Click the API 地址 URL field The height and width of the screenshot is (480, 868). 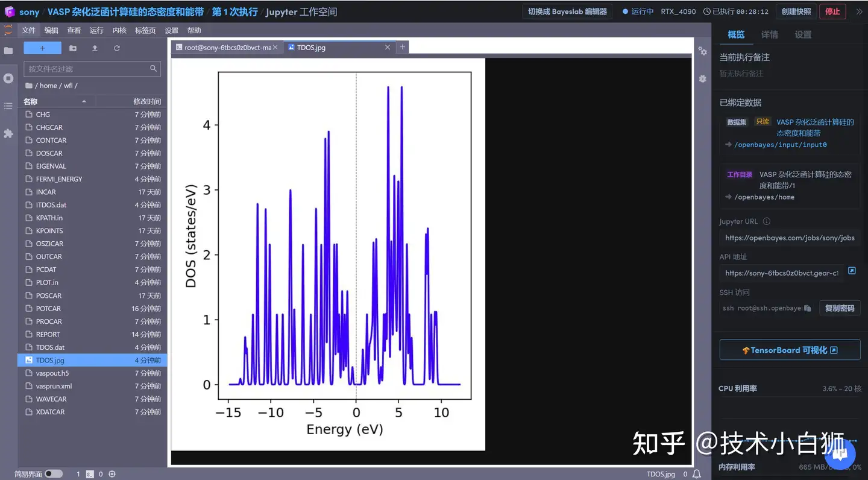tap(781, 273)
